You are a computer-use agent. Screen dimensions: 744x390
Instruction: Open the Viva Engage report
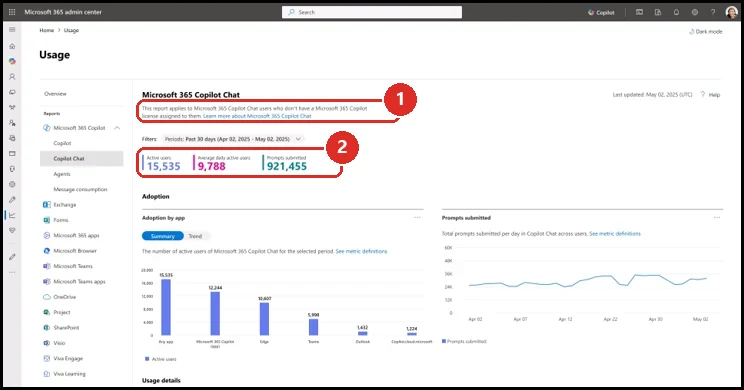[x=63, y=359]
